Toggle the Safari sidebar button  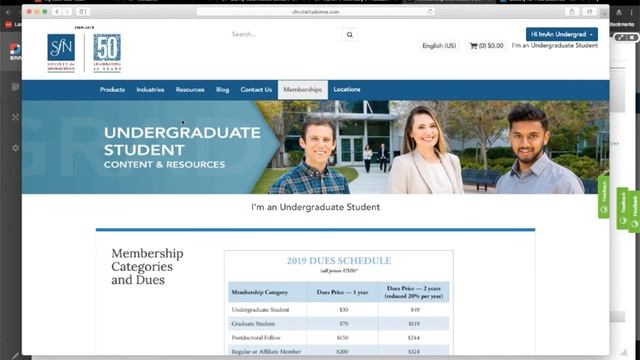82,12
